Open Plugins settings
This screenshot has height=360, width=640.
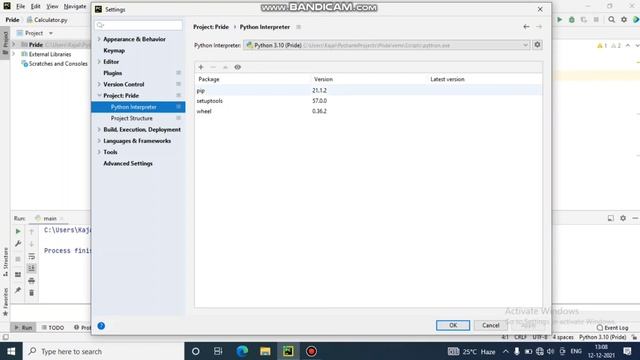pyautogui.click(x=113, y=73)
